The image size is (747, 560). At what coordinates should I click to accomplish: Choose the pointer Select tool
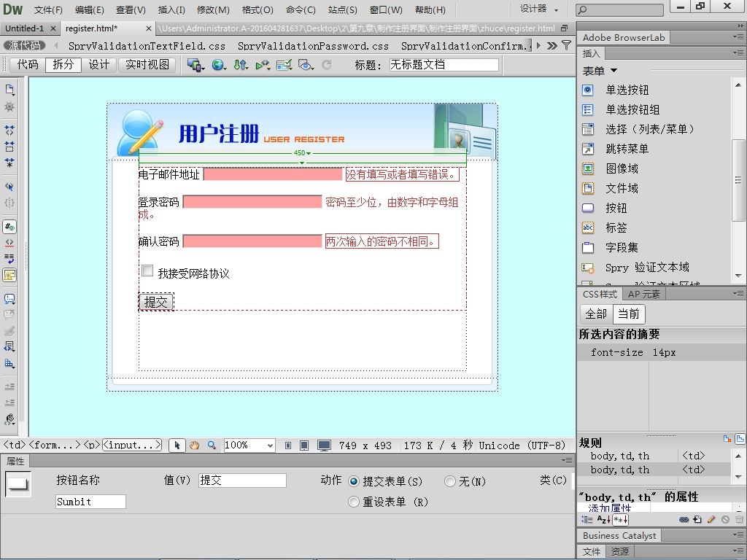(x=177, y=446)
